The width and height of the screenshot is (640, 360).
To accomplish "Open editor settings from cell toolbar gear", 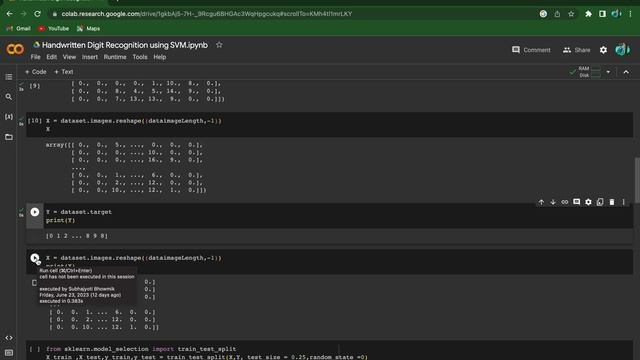I will click(588, 202).
